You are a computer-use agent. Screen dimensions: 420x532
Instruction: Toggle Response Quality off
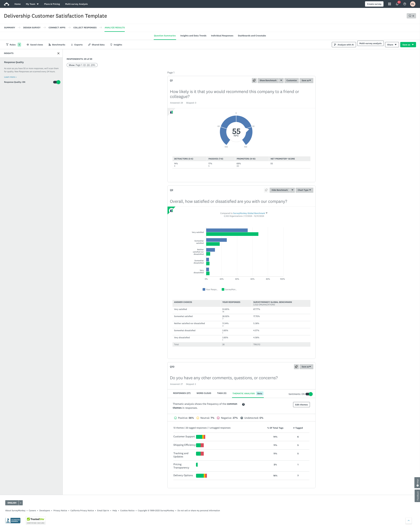click(x=57, y=82)
